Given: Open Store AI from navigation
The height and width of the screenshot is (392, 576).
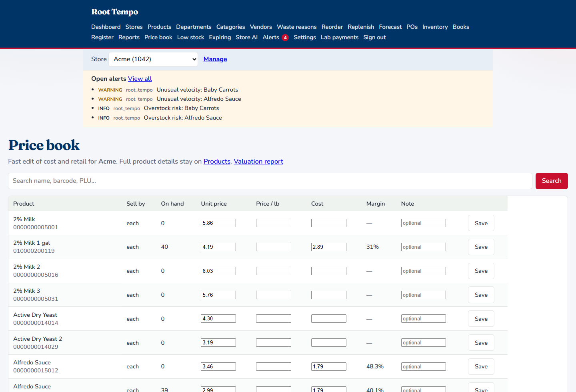Looking at the screenshot, I should [x=246, y=37].
